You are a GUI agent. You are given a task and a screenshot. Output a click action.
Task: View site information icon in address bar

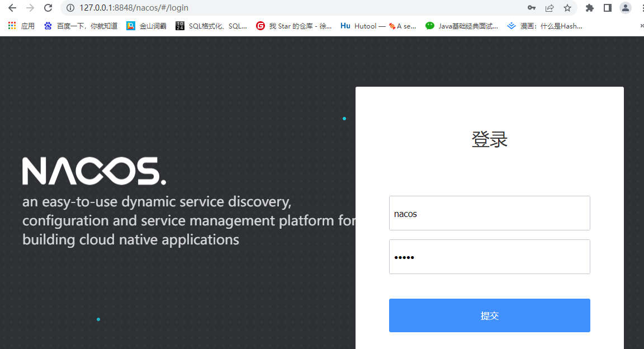tap(70, 8)
